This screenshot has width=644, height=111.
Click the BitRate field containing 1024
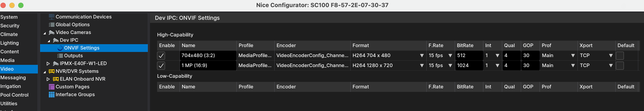coord(469,66)
